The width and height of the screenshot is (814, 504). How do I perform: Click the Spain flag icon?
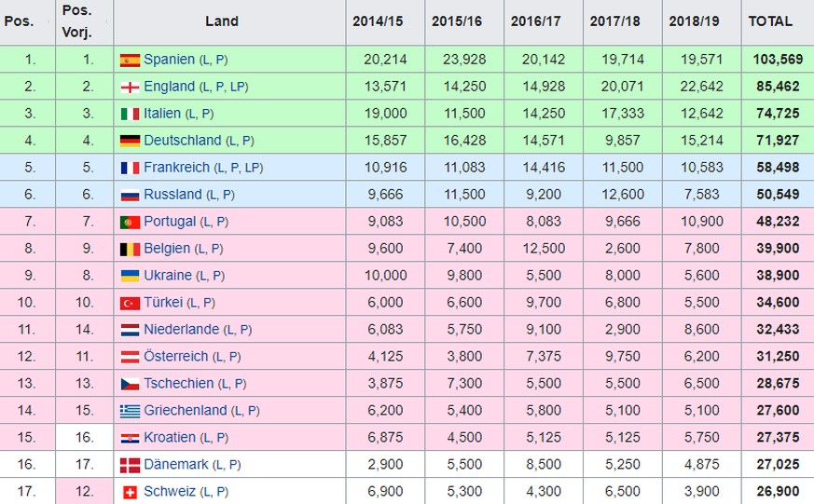pos(130,60)
